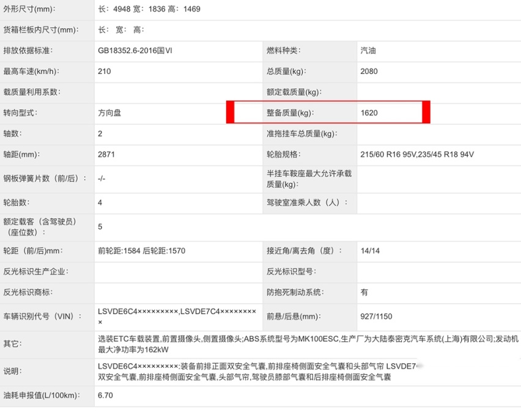The height and width of the screenshot is (420, 521).
Task: Click the 额定载质量(kg) label
Action: point(294,92)
